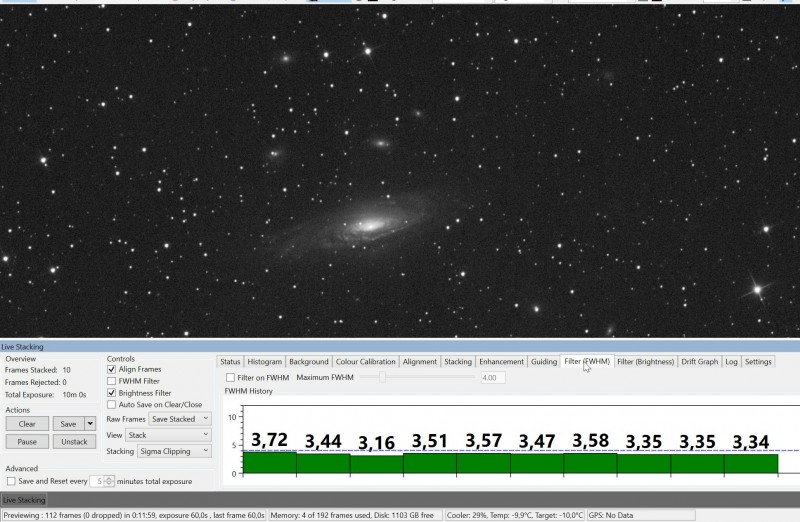Open the Alignment tab

(x=419, y=362)
